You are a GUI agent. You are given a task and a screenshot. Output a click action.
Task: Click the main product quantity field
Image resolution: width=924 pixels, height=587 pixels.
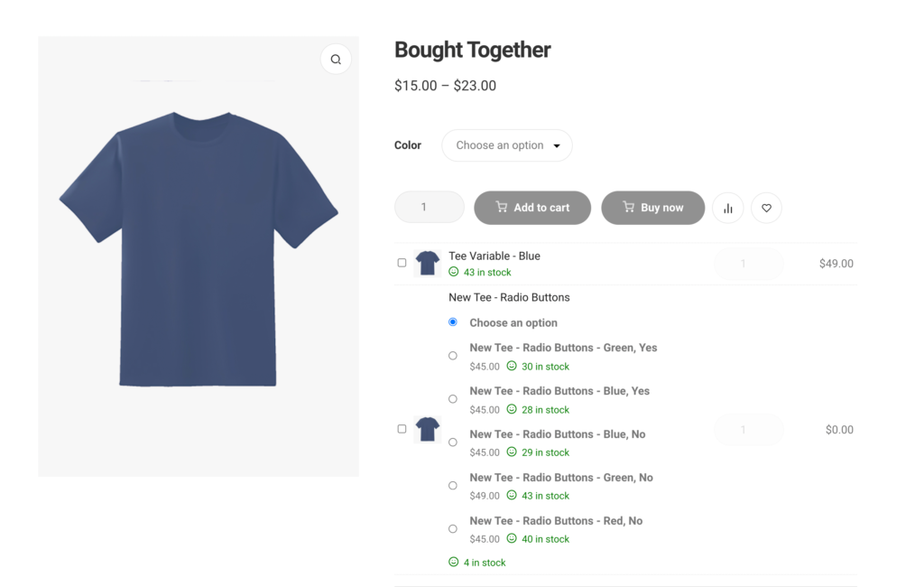[x=430, y=208]
